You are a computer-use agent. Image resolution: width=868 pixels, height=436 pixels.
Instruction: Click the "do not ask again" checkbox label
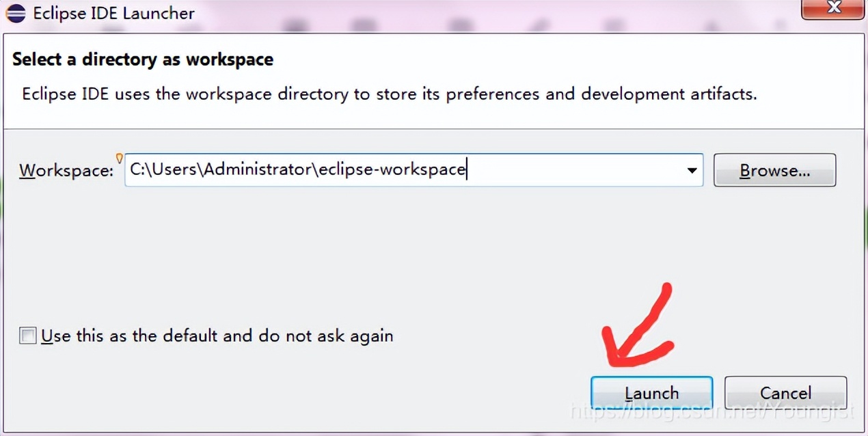coord(217,336)
